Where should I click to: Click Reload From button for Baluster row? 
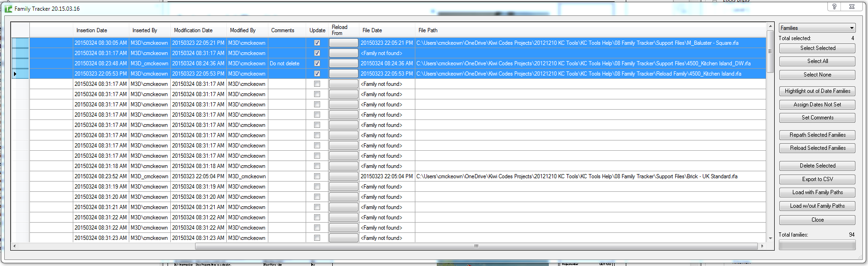[343, 43]
